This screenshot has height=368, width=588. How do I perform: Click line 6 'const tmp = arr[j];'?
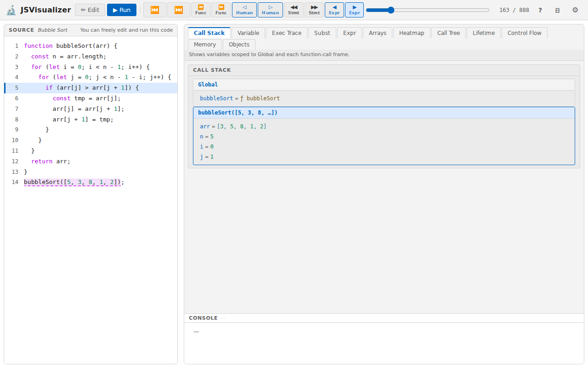coord(91,98)
